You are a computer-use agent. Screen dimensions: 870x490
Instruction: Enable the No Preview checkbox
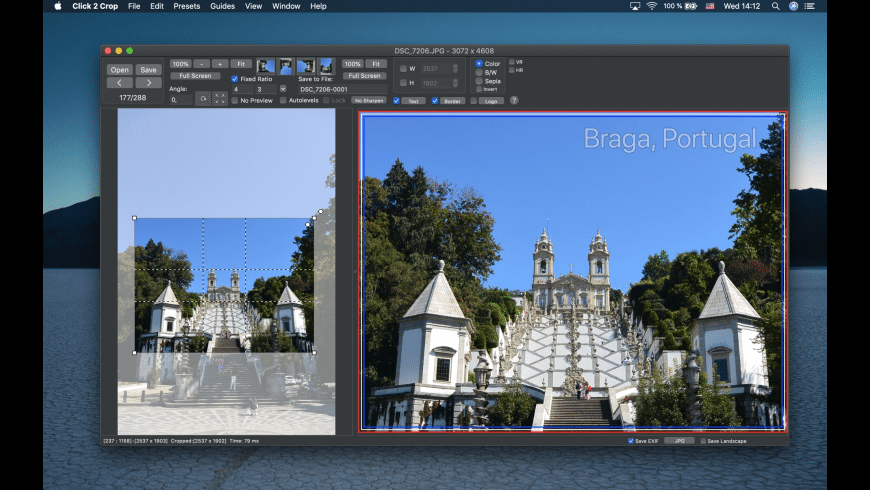[x=235, y=100]
